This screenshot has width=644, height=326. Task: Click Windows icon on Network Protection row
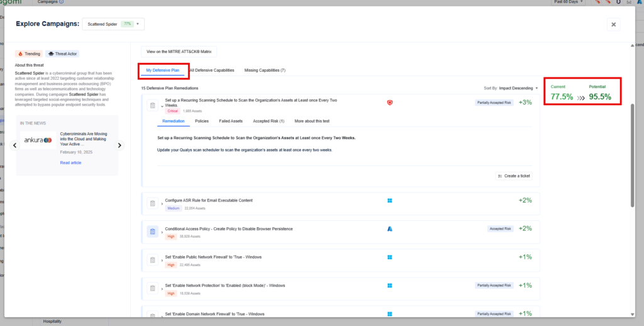tap(390, 285)
